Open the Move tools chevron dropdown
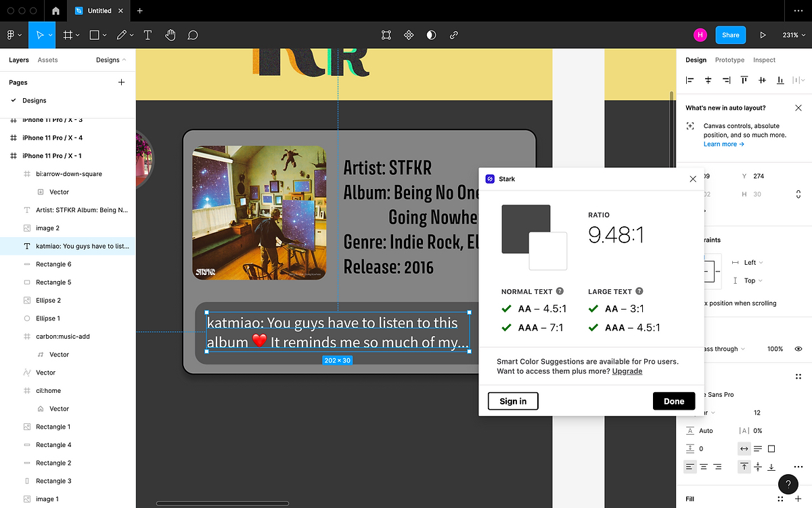Image resolution: width=812 pixels, height=508 pixels. [x=51, y=35]
